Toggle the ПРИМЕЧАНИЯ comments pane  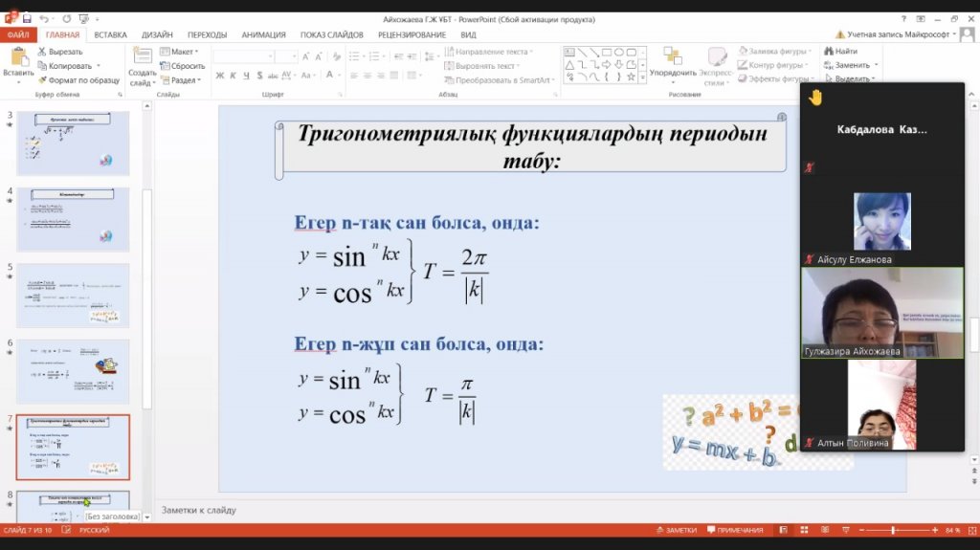pos(734,530)
